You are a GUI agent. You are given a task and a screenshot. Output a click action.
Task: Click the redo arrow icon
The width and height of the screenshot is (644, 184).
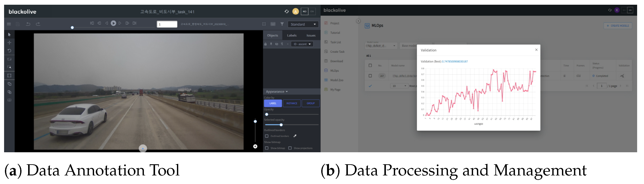click(x=38, y=24)
